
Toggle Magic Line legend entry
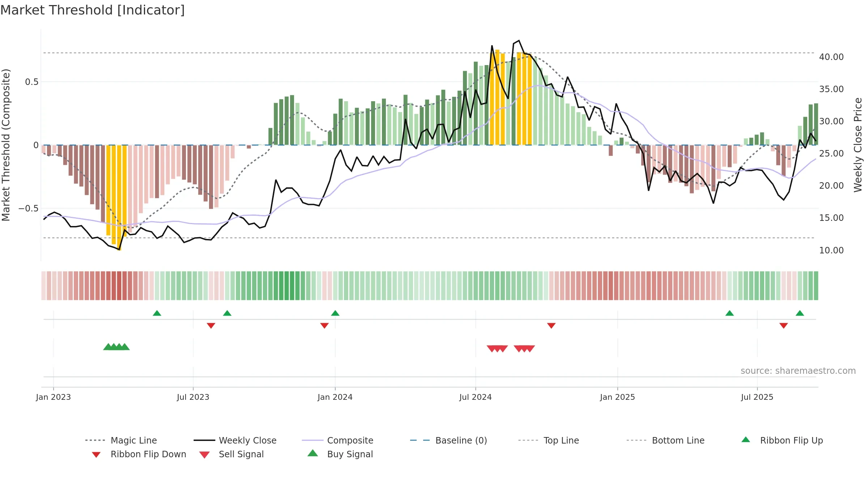121,440
